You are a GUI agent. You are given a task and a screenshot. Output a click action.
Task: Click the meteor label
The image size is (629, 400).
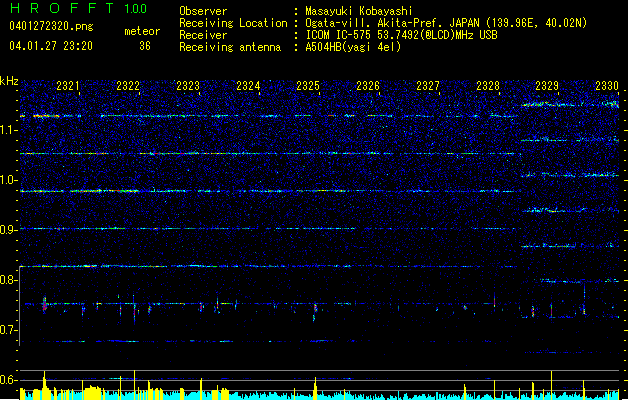142,31
